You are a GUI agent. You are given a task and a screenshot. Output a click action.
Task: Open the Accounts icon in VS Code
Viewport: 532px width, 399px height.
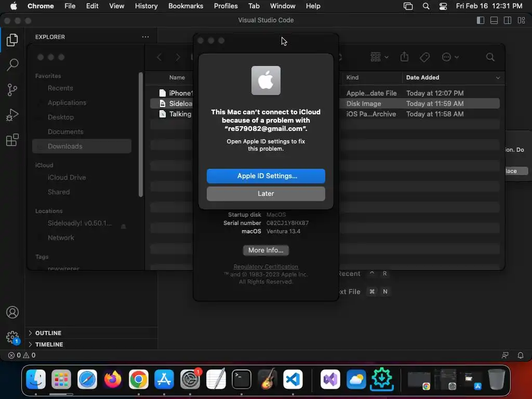[12, 312]
